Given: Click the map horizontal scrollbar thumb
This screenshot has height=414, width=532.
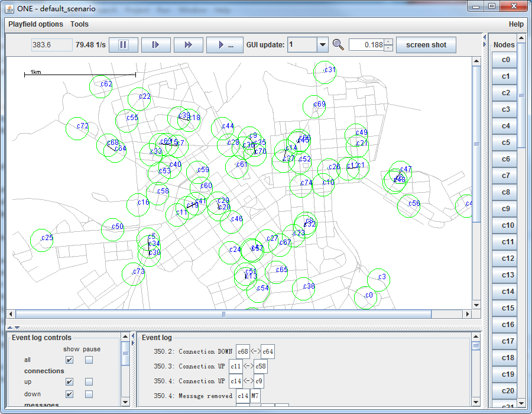Looking at the screenshot, I should click(x=223, y=314).
